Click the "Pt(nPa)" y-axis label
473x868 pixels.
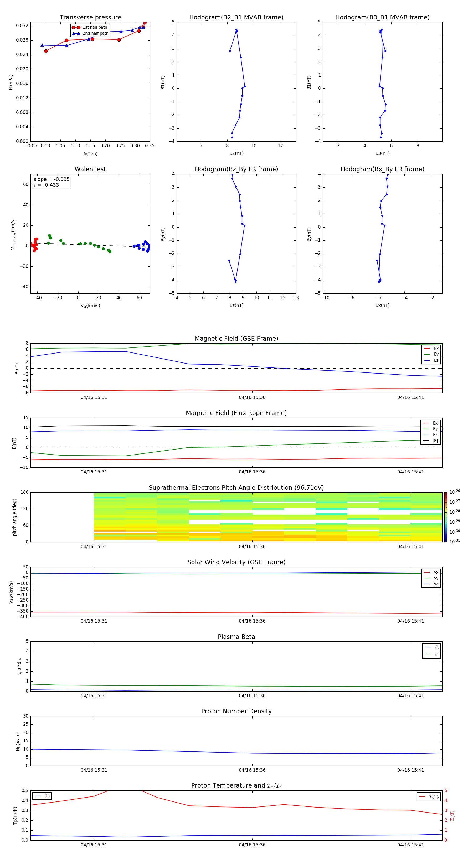[11, 82]
